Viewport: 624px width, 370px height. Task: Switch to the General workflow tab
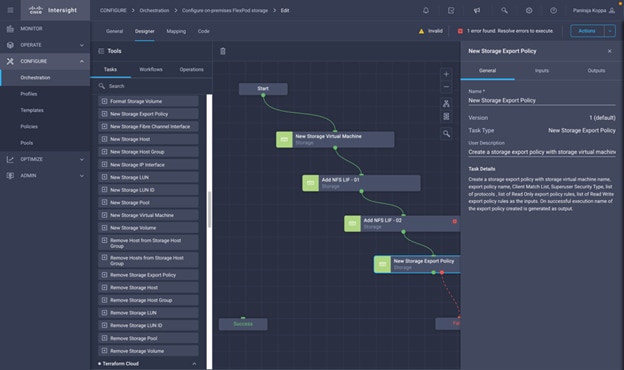(114, 31)
